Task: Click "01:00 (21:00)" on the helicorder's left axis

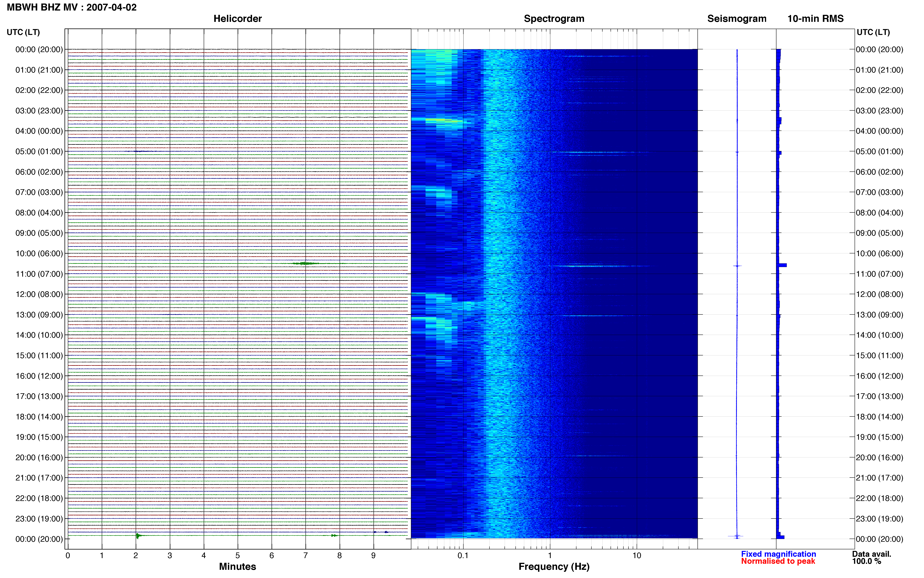Action: [x=39, y=70]
